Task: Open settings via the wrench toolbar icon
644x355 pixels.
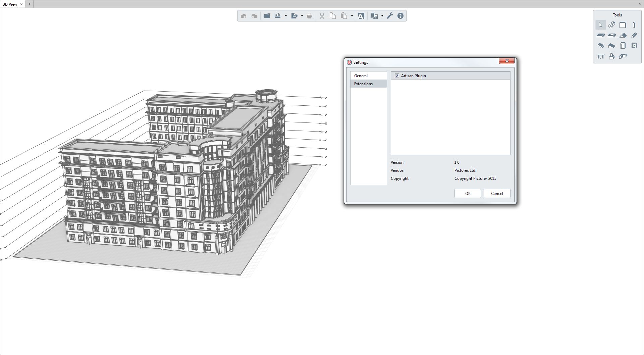Action: click(389, 15)
